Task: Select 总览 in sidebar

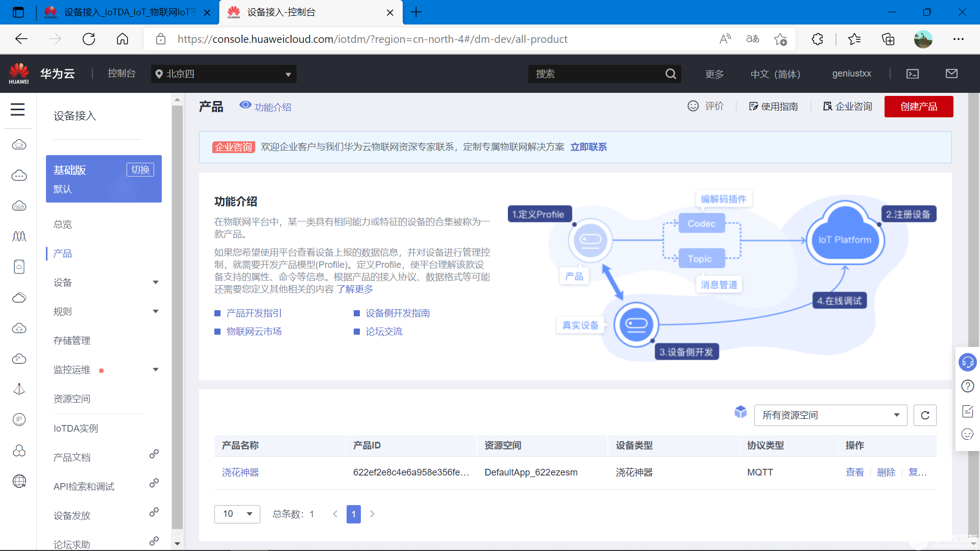Action: pyautogui.click(x=63, y=224)
